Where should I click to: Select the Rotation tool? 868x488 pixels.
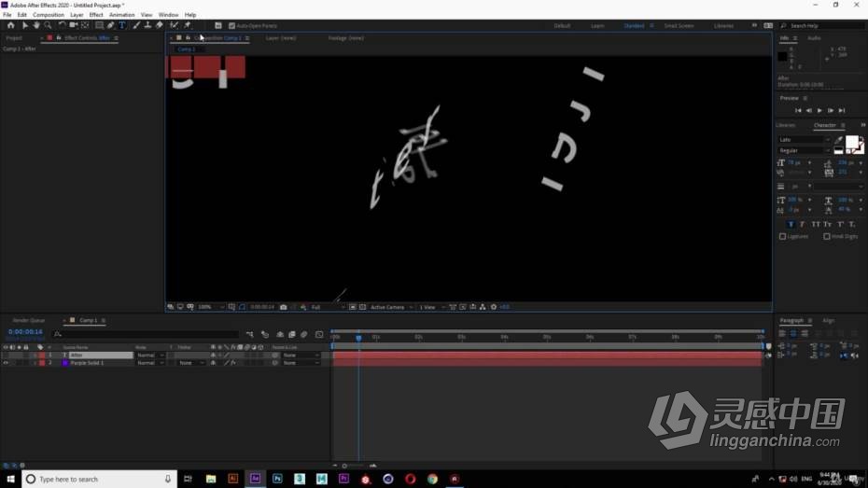click(x=62, y=25)
